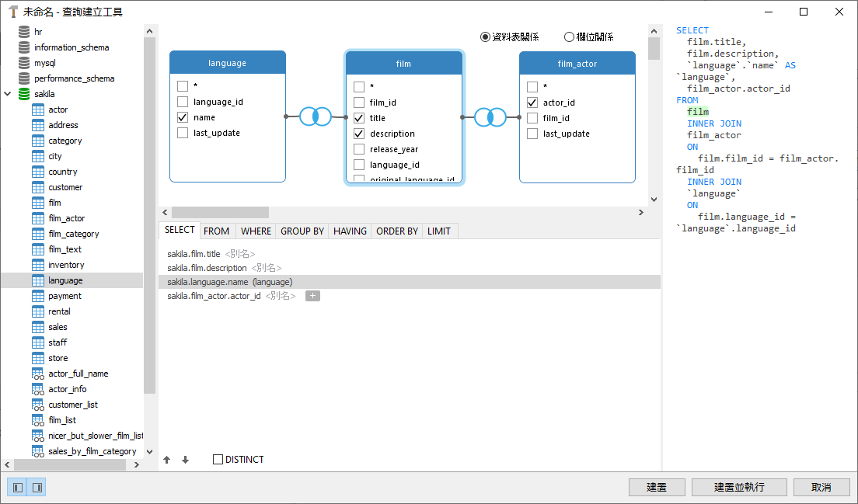Collapse the sakila database node

tap(7, 93)
